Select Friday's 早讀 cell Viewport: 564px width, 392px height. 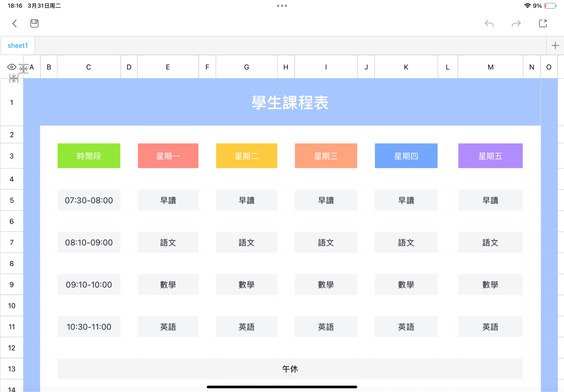pos(490,200)
